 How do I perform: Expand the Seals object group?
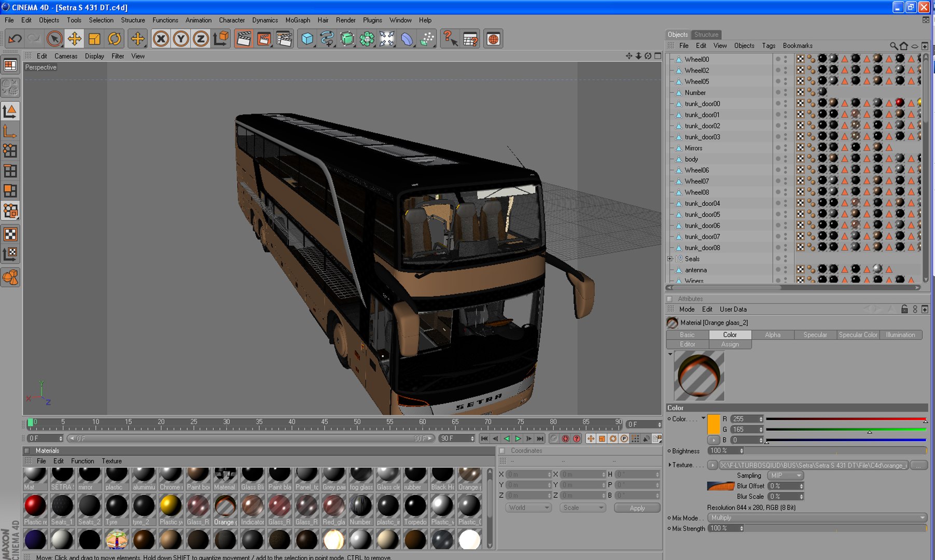pyautogui.click(x=670, y=259)
